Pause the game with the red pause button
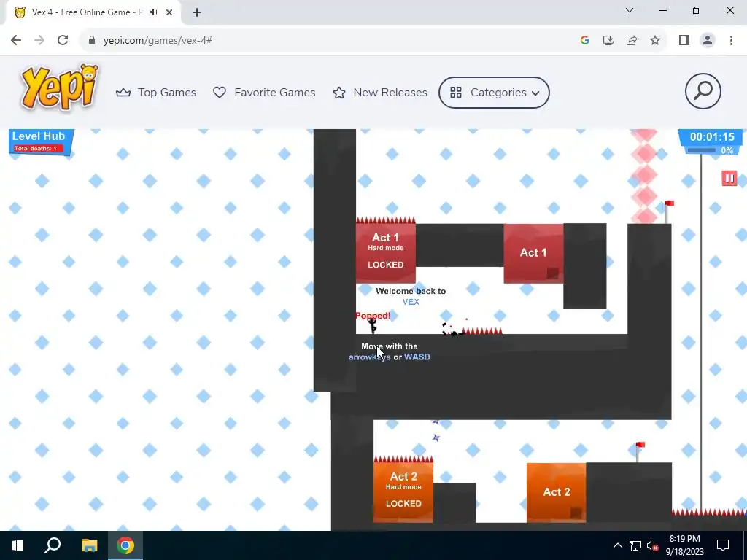 [x=729, y=178]
